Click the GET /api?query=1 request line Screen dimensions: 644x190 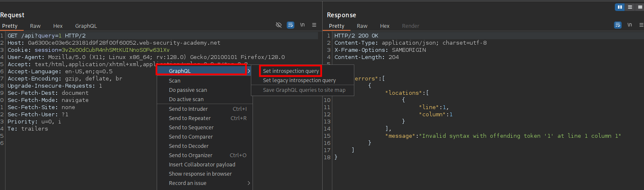46,36
